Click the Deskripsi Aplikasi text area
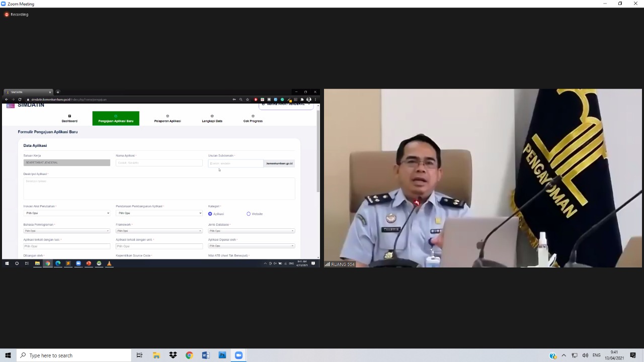Viewport: 644px width, 362px height. [x=159, y=188]
